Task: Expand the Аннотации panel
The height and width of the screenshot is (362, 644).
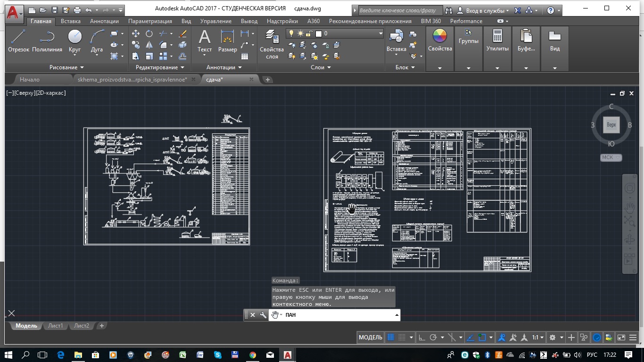Action: [x=224, y=67]
